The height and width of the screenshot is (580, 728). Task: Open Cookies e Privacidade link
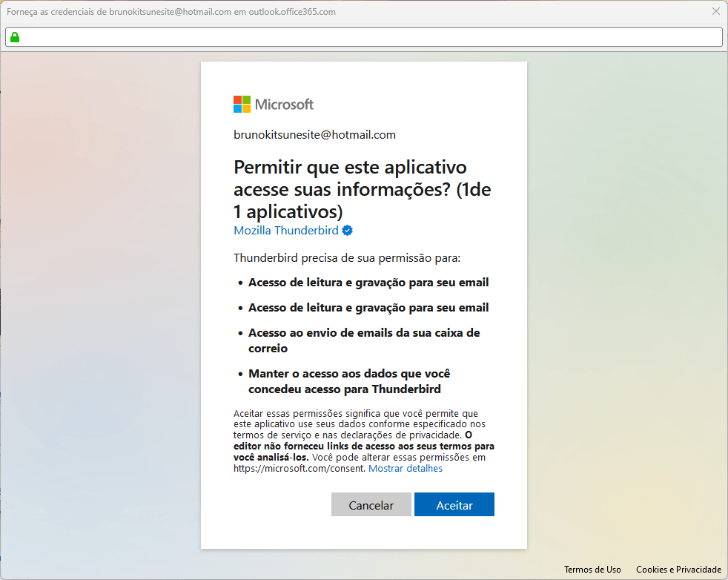pyautogui.click(x=678, y=570)
